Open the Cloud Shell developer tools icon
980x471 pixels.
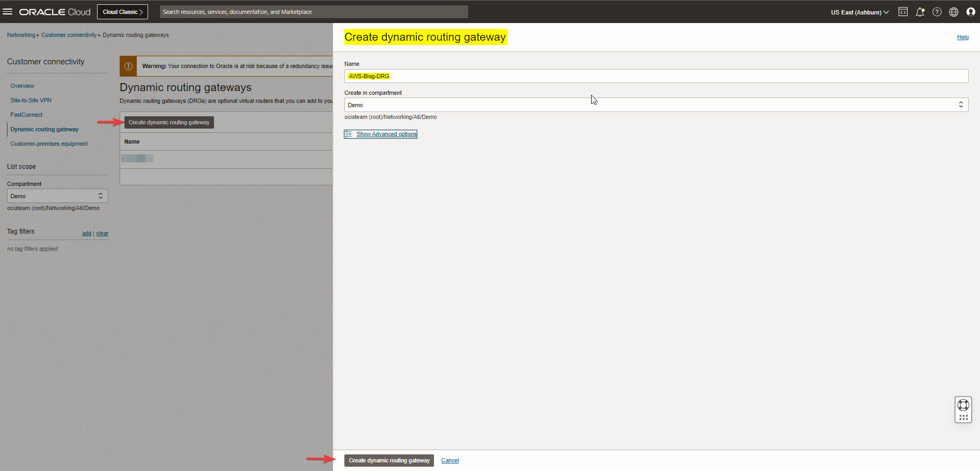[903, 12]
